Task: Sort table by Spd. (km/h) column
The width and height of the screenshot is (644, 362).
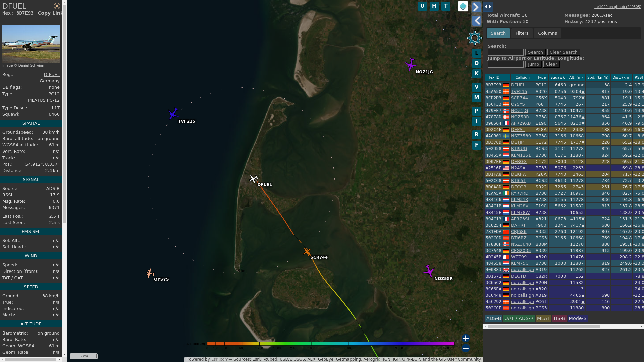Action: (x=598, y=77)
